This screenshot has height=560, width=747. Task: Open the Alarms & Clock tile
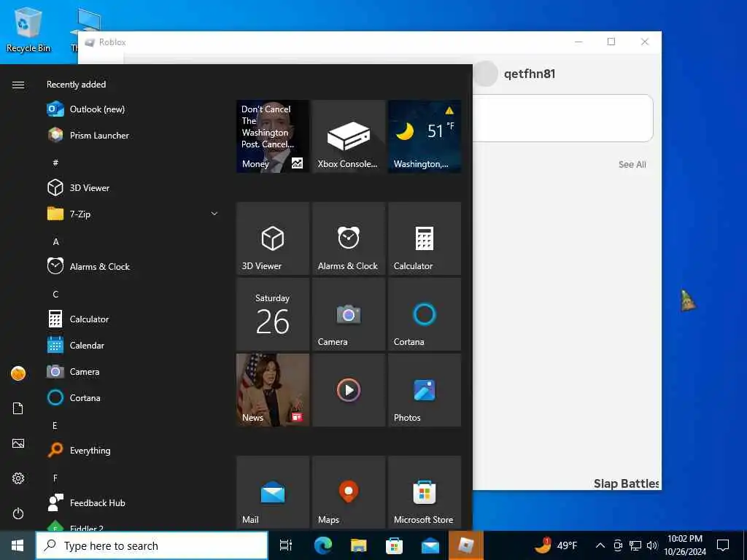348,238
